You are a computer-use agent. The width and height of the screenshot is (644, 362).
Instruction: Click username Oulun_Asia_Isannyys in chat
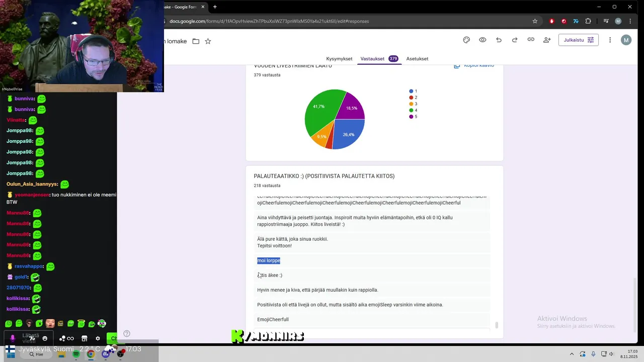pos(32,184)
